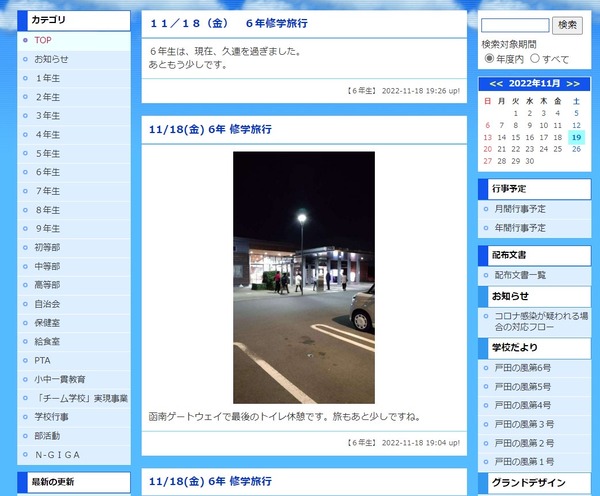Go to the 保健室 category
This screenshot has height=496, width=600.
[x=47, y=323]
